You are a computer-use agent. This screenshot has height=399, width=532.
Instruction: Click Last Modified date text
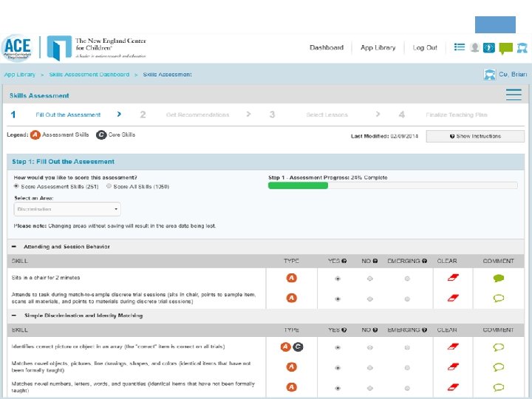click(384, 136)
